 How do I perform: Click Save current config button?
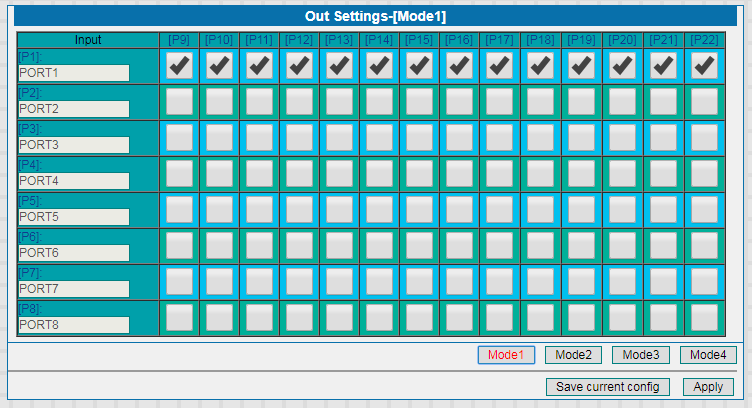click(608, 387)
